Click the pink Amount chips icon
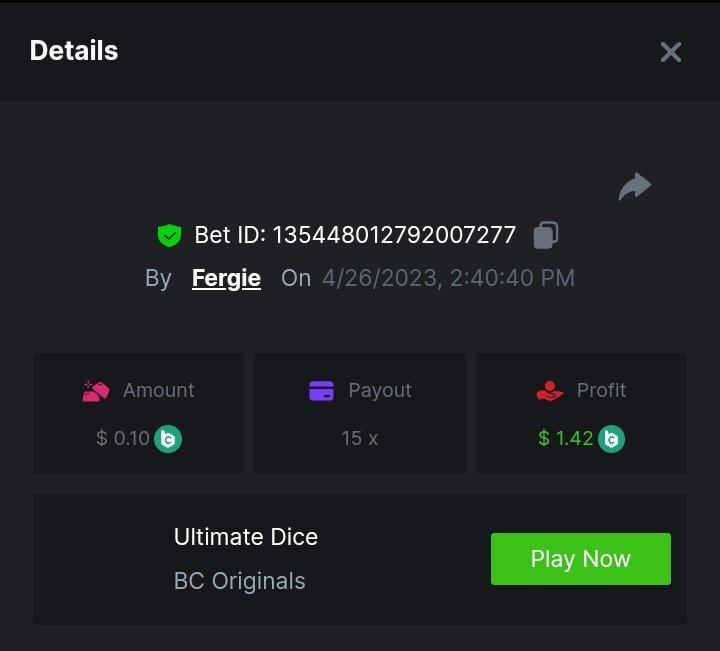The width and height of the screenshot is (720, 651). (x=96, y=391)
